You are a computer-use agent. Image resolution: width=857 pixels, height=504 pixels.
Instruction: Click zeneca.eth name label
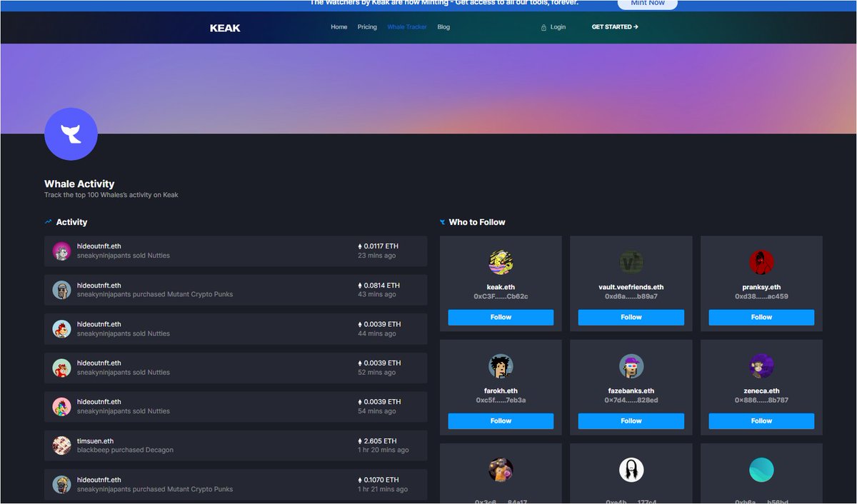tap(761, 391)
